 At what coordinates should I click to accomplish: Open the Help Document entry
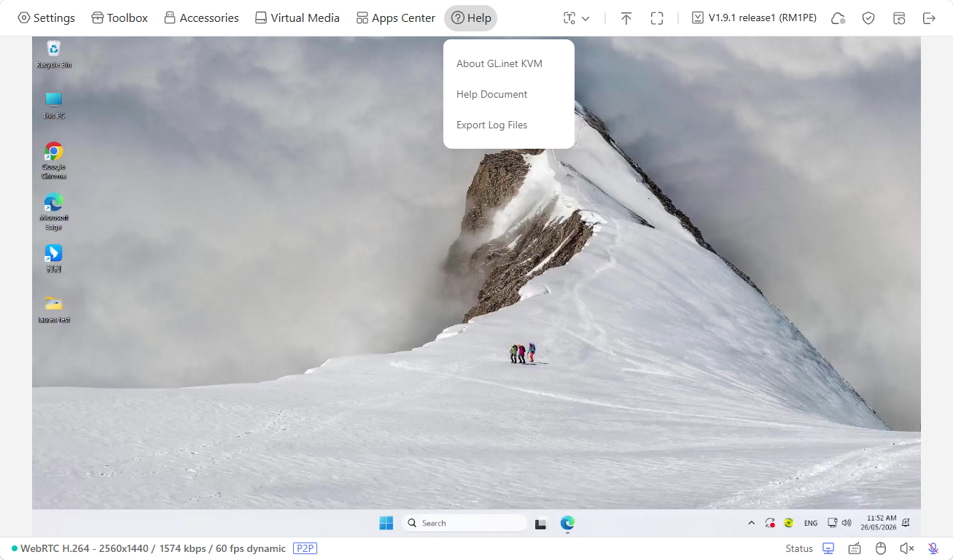pos(492,94)
